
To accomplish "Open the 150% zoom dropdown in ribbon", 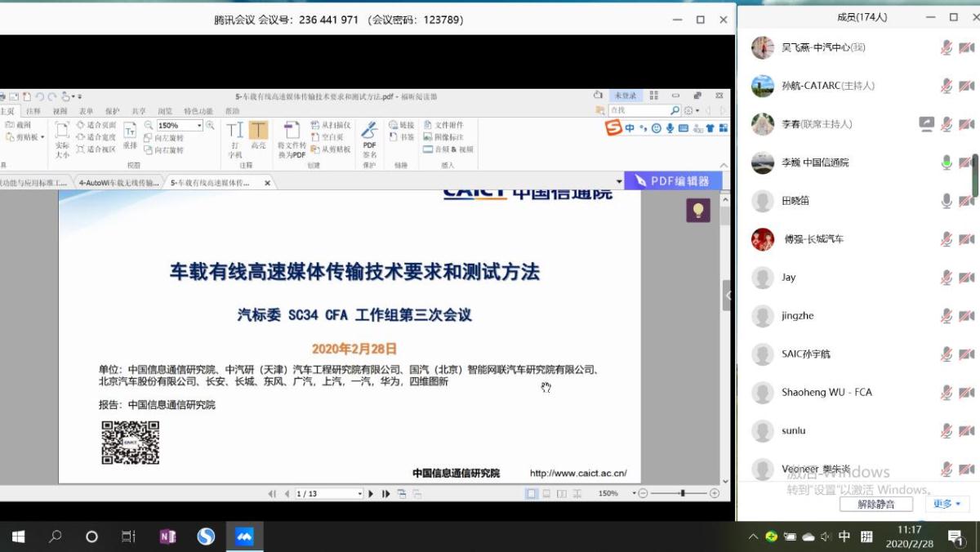I will [x=198, y=126].
